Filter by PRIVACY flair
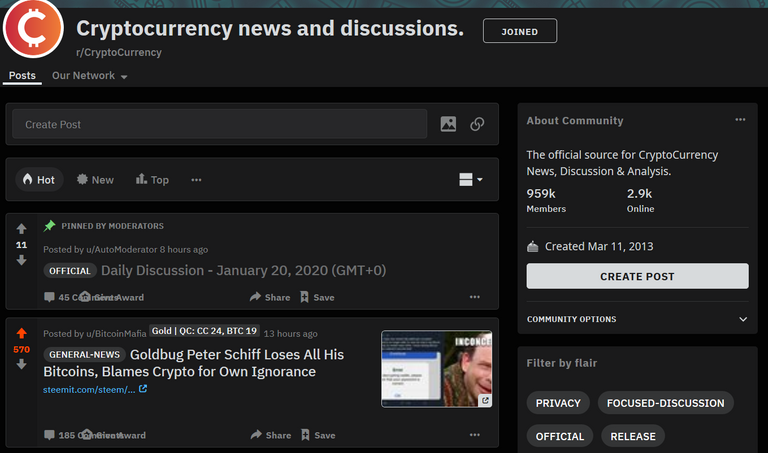This screenshot has width=768, height=453. (558, 403)
